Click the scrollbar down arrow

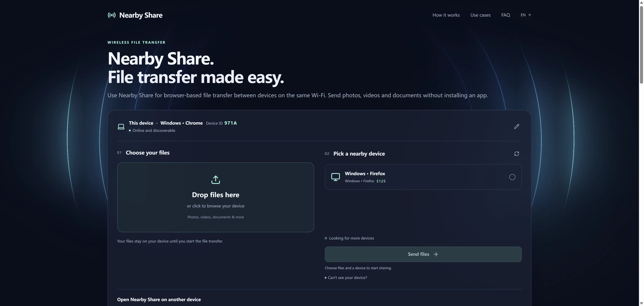coord(641,303)
